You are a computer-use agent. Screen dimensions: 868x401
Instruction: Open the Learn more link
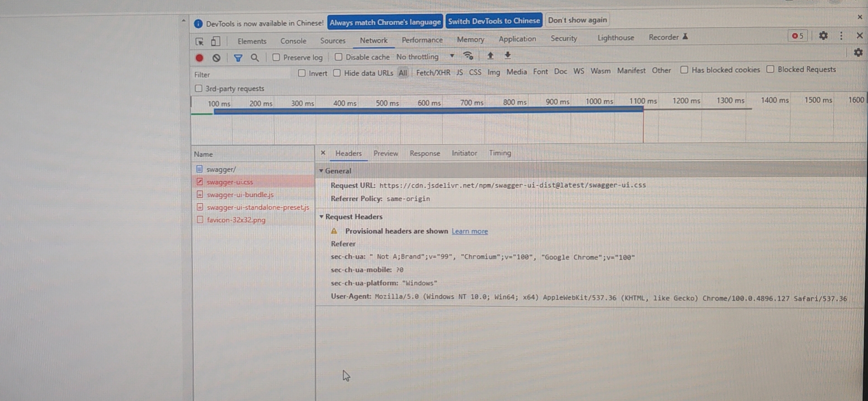tap(470, 231)
